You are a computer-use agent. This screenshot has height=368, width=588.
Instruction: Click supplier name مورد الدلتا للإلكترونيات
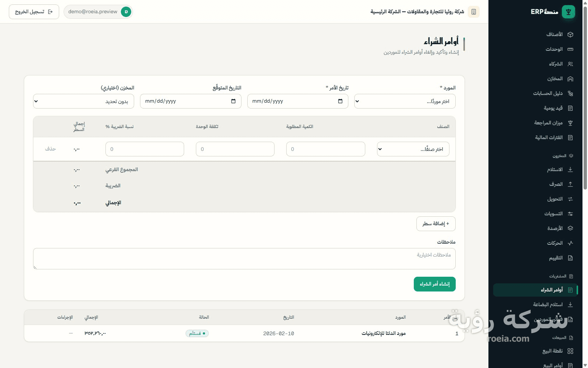(x=384, y=333)
